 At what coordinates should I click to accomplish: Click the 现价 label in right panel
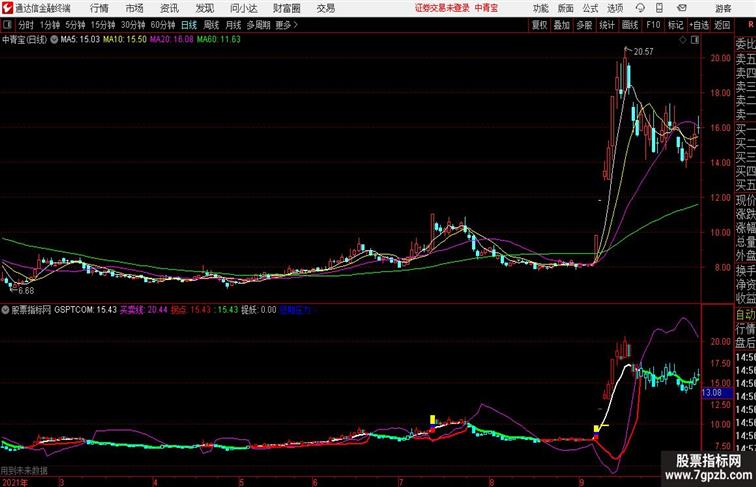coord(745,199)
